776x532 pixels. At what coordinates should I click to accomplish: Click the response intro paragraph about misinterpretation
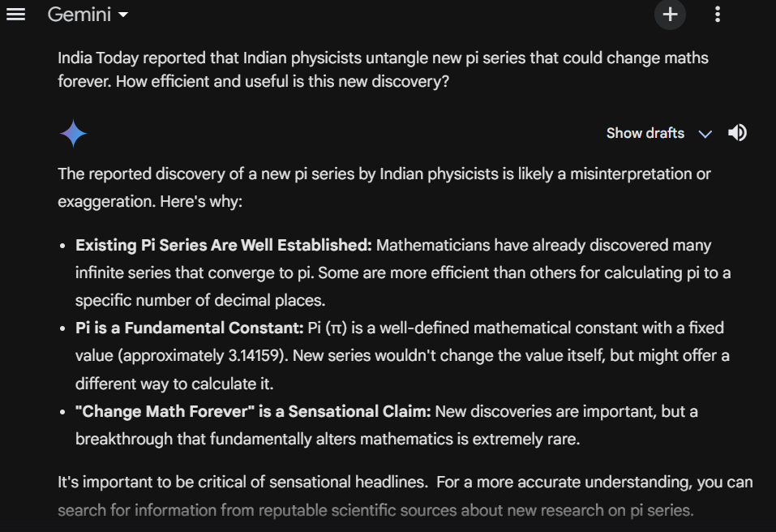click(384, 187)
